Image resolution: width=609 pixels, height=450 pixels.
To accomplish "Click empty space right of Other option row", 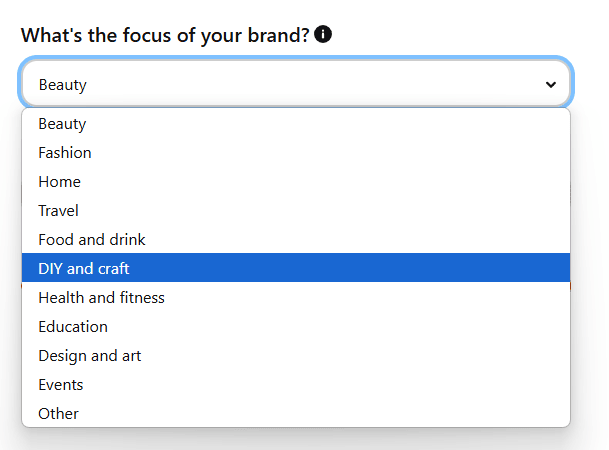I will tap(324, 414).
